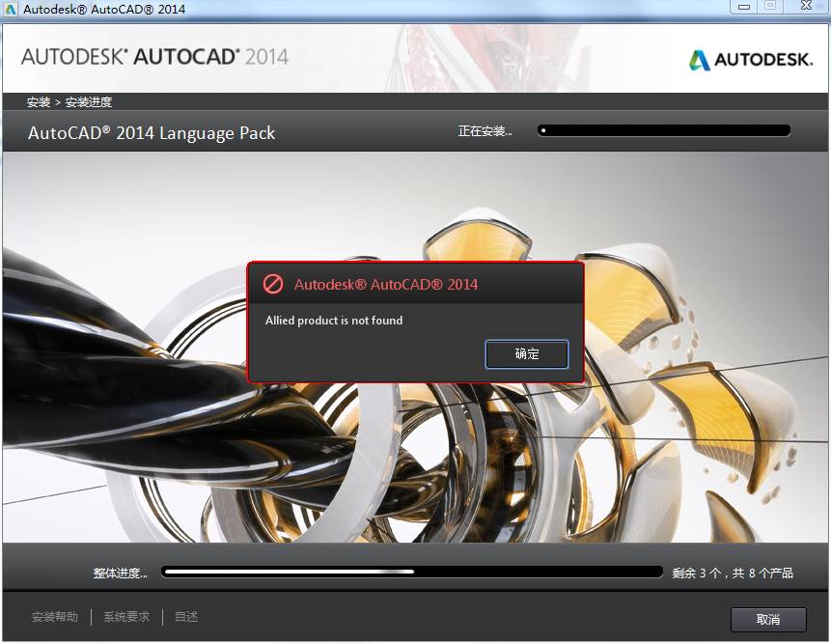Screen dimensions: 831x644
Task: Click the 正在安装... status label
Action: coord(485,131)
